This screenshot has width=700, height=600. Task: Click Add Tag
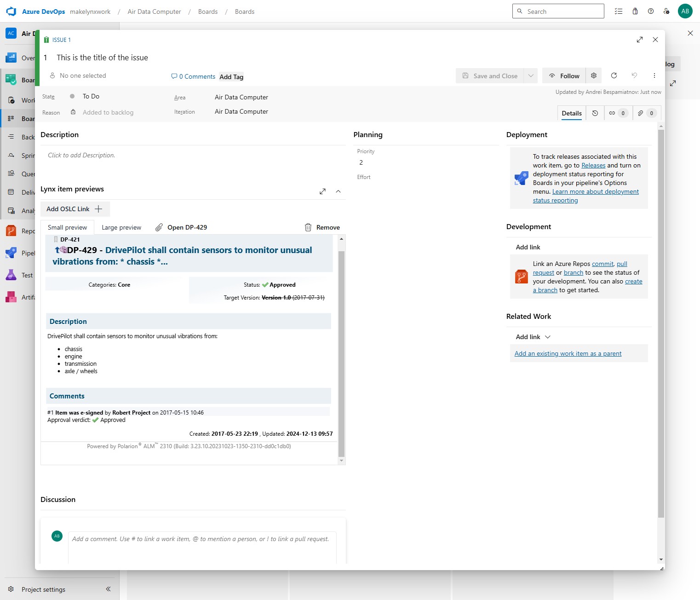click(x=231, y=77)
